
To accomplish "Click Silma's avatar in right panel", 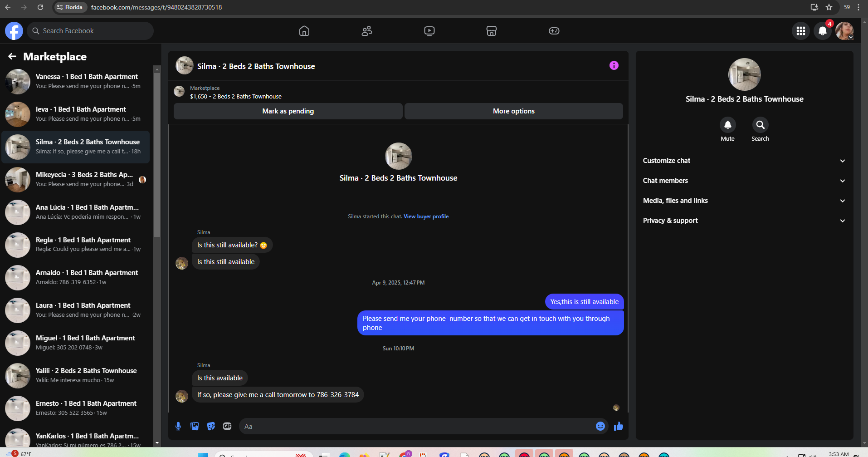I will click(x=744, y=74).
